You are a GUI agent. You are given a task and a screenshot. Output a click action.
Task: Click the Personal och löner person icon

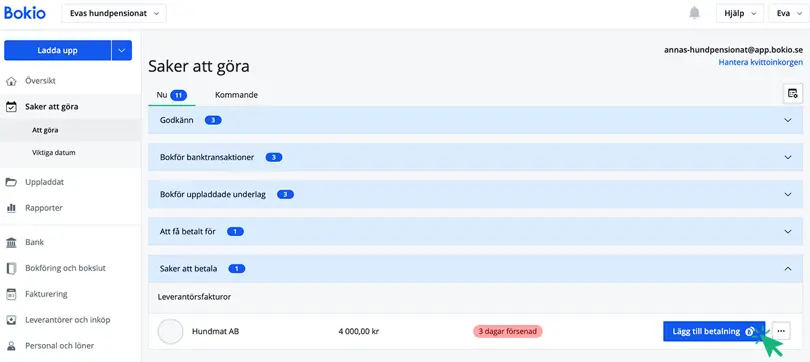point(11,346)
